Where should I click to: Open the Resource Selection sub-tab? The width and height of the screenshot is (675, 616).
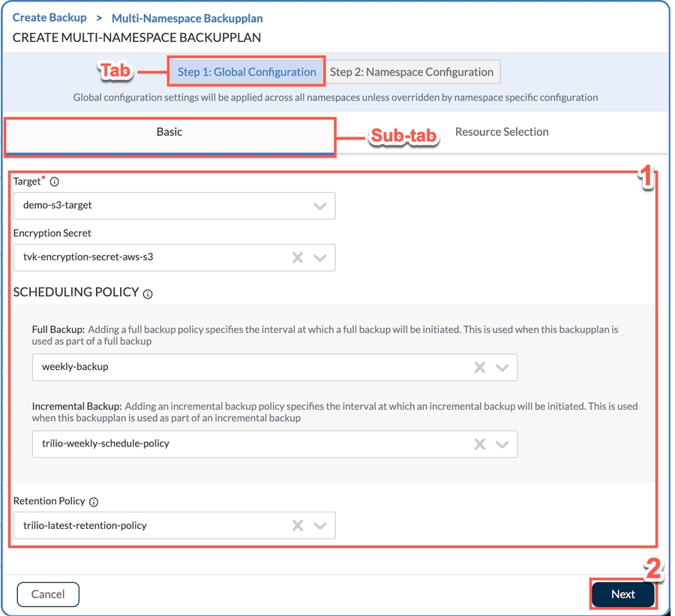point(502,132)
